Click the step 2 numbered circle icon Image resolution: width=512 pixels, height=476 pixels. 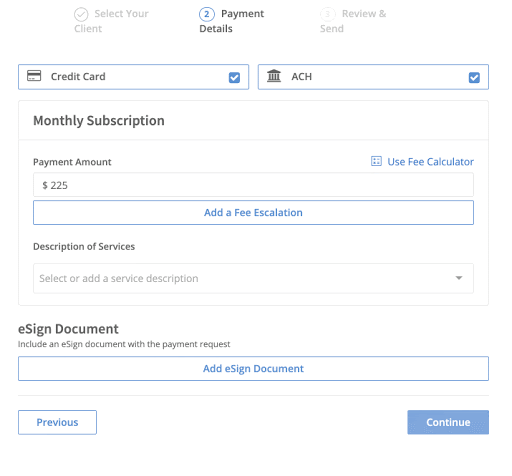207,14
